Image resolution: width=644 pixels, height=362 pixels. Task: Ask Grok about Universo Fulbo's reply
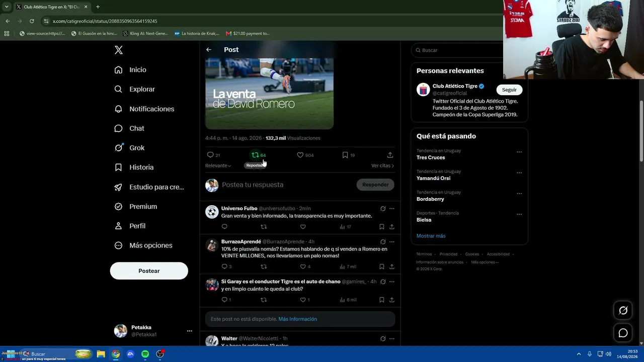(383, 209)
